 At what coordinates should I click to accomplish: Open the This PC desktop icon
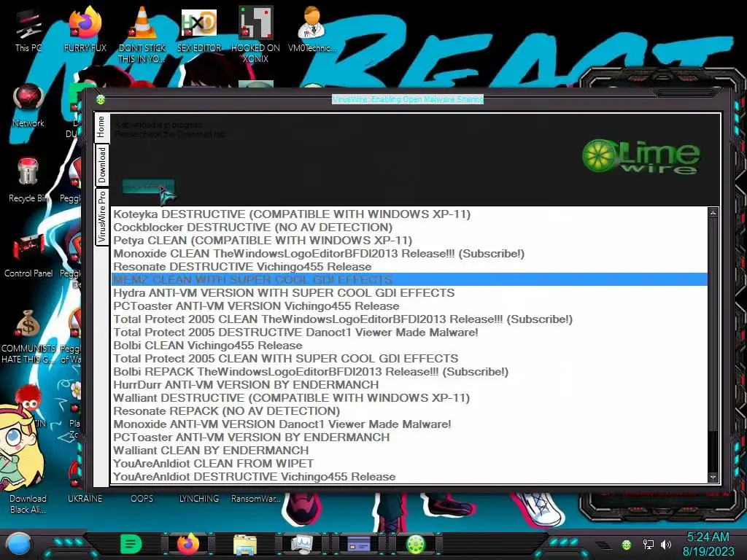coord(28,31)
